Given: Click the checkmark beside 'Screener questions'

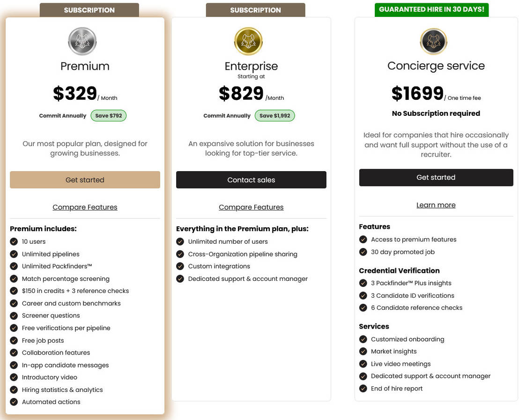Looking at the screenshot, I should (x=14, y=315).
